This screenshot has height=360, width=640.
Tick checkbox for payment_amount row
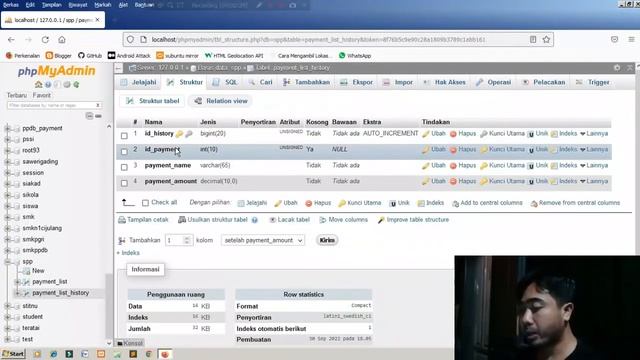tap(124, 183)
